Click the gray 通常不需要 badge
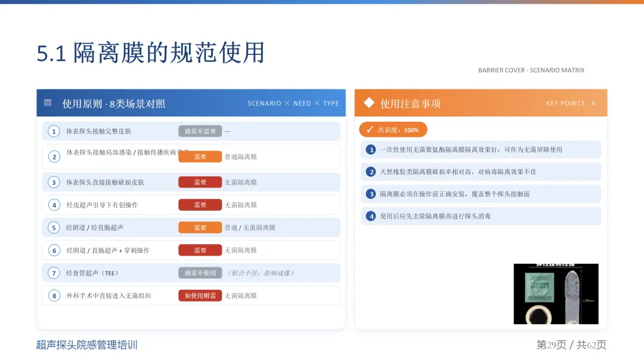The width and height of the screenshot is (644, 363). (200, 131)
